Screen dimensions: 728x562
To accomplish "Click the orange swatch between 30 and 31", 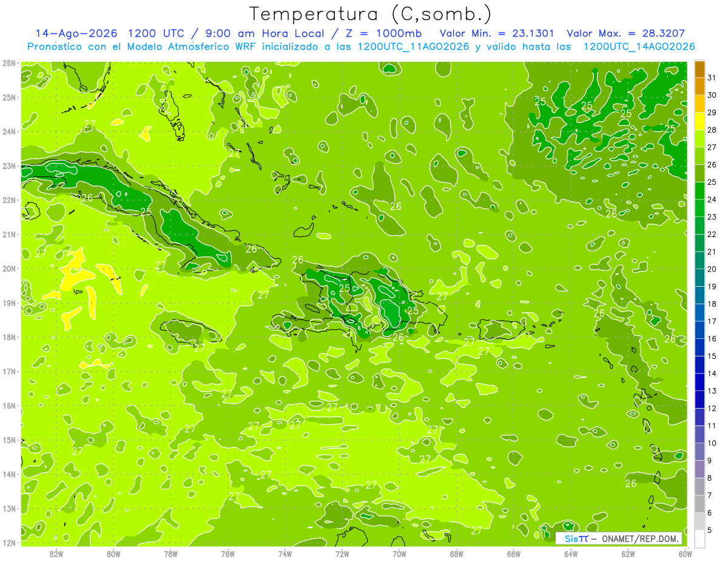I will tap(699, 87).
